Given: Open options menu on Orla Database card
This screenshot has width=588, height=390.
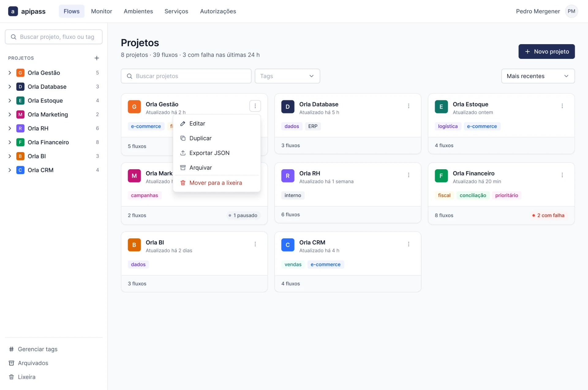Looking at the screenshot, I should point(409,106).
